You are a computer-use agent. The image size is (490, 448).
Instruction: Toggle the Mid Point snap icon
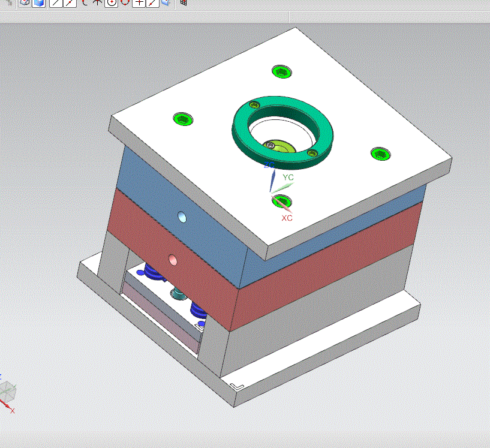coord(70,3)
